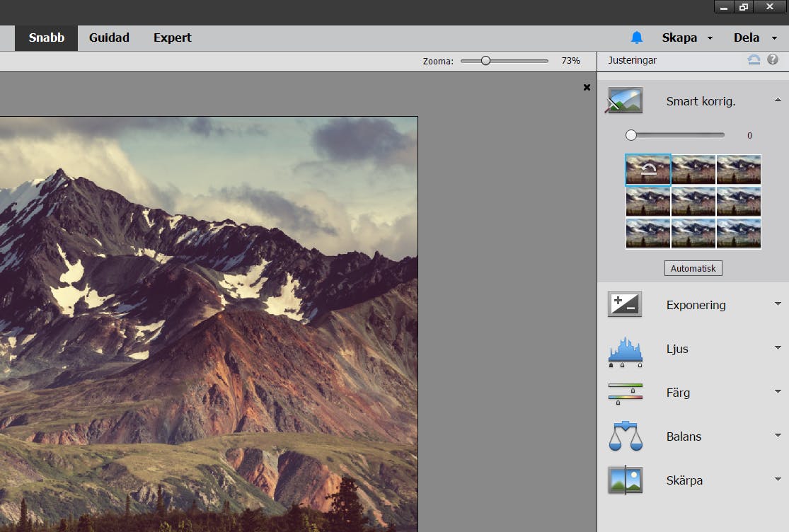Viewport: 789px width, 532px height.
Task: Click the Justeringar panel title
Action: tap(632, 60)
